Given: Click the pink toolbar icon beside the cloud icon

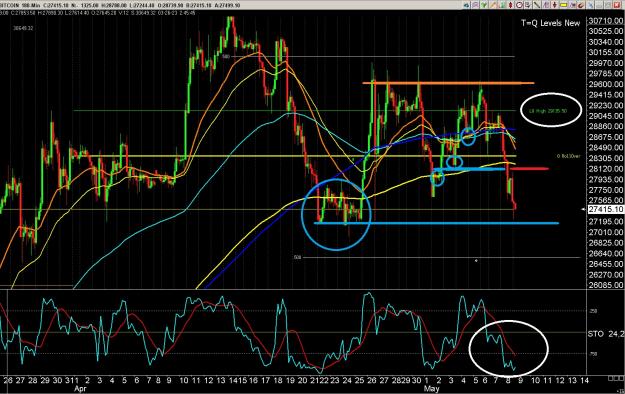Looking at the screenshot, I should pos(476,5).
